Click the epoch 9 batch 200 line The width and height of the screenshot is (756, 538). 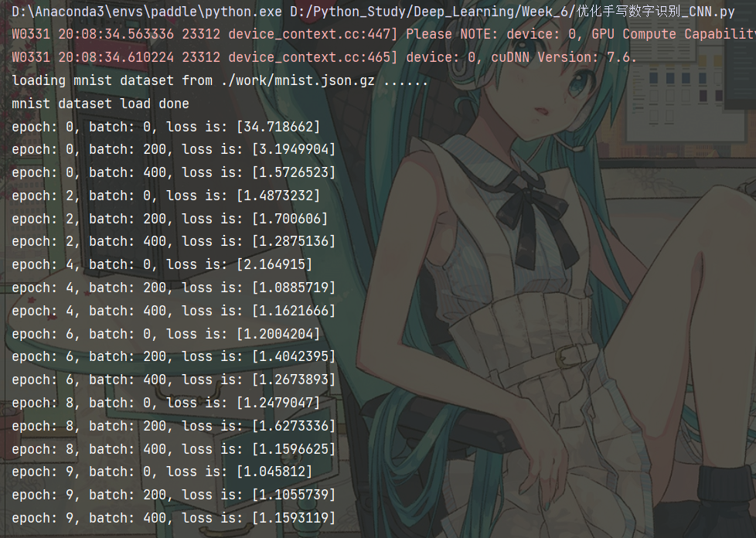click(x=174, y=495)
